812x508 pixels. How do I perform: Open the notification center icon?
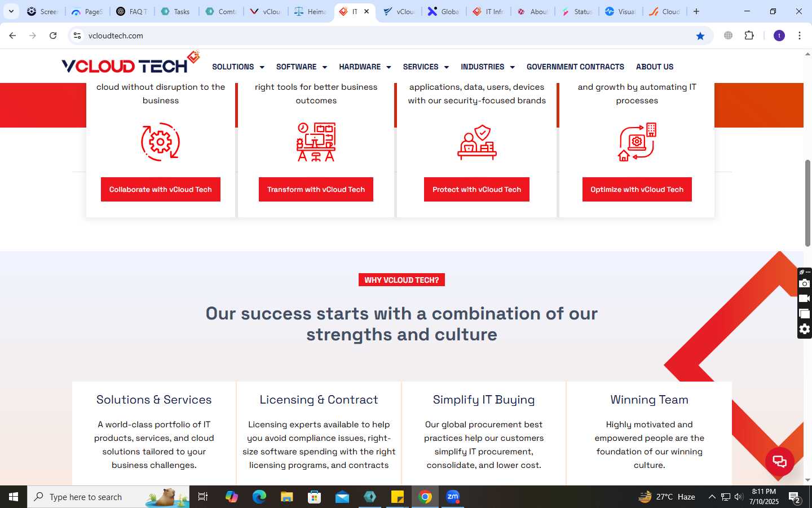point(795,497)
